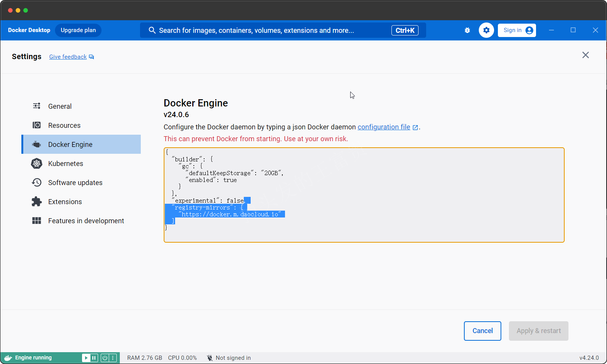
Task: Click the "defaultKeepStorage": "20GB" line
Action: pos(234,173)
